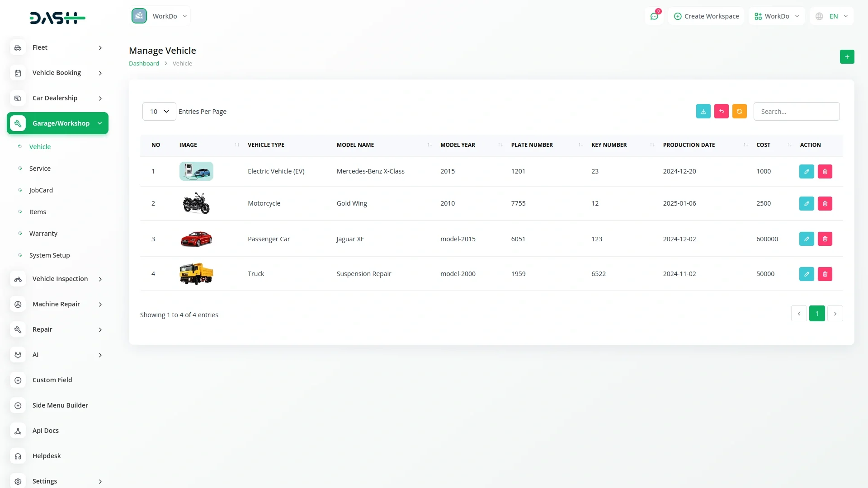This screenshot has height=488, width=868.
Task: Edit the Mercedes-Benz X-Class vehicle
Action: coord(806,171)
